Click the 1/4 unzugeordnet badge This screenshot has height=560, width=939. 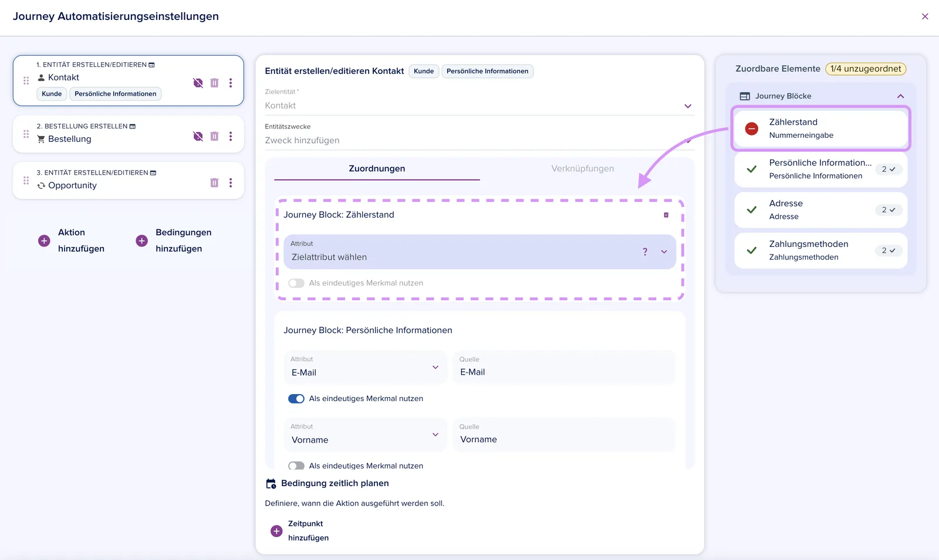pyautogui.click(x=866, y=69)
